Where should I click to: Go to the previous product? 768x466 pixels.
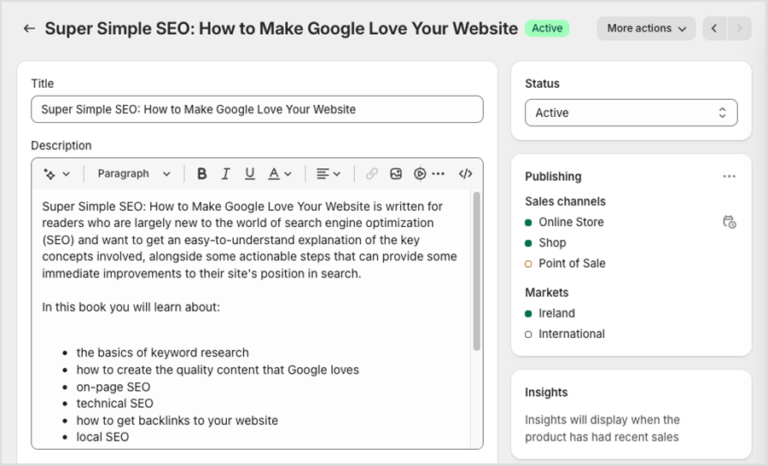(714, 29)
